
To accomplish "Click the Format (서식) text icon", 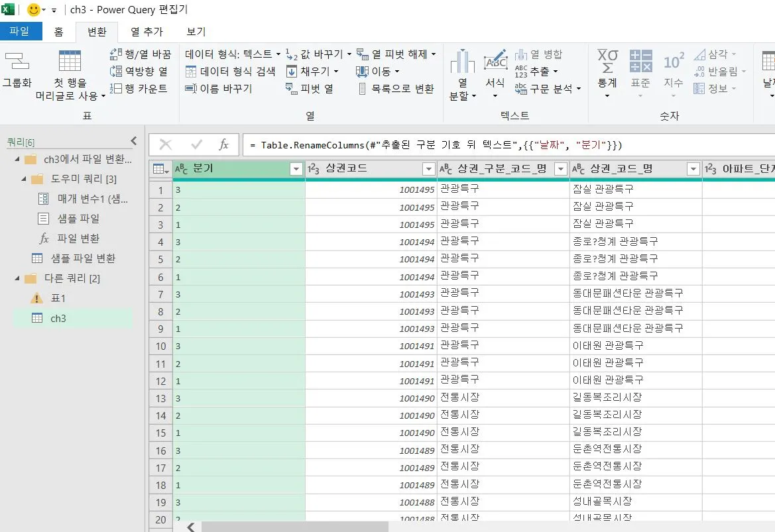I will pyautogui.click(x=495, y=61).
